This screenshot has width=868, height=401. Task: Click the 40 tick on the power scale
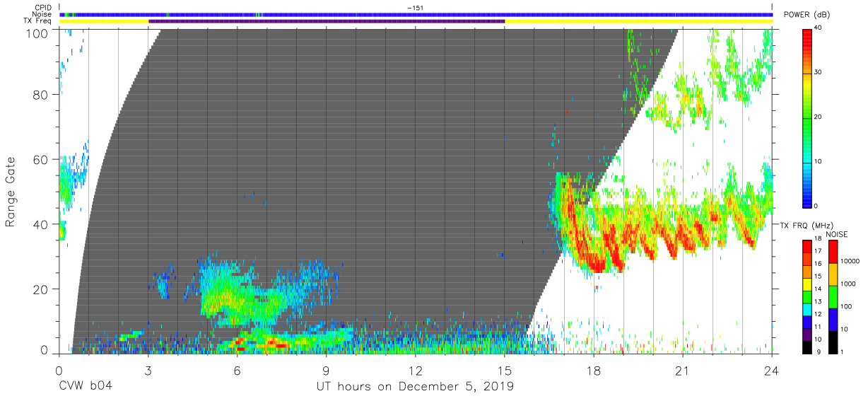tap(818, 28)
